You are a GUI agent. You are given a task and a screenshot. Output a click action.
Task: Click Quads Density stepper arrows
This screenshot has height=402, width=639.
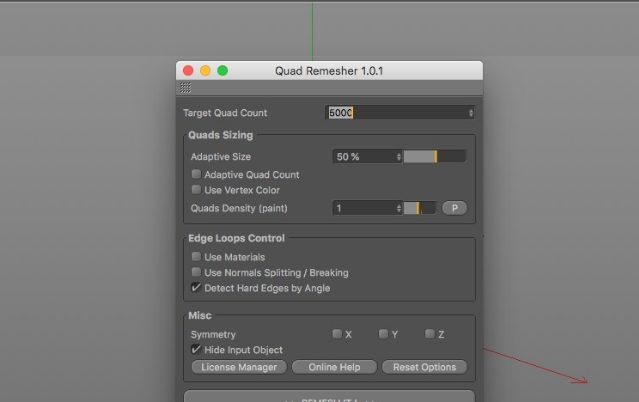pos(398,208)
